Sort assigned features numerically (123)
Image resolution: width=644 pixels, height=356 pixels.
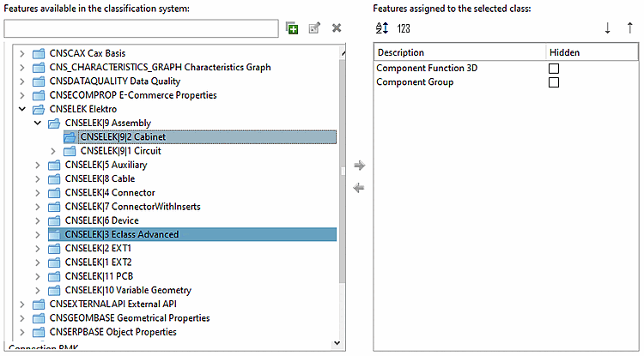tap(404, 28)
